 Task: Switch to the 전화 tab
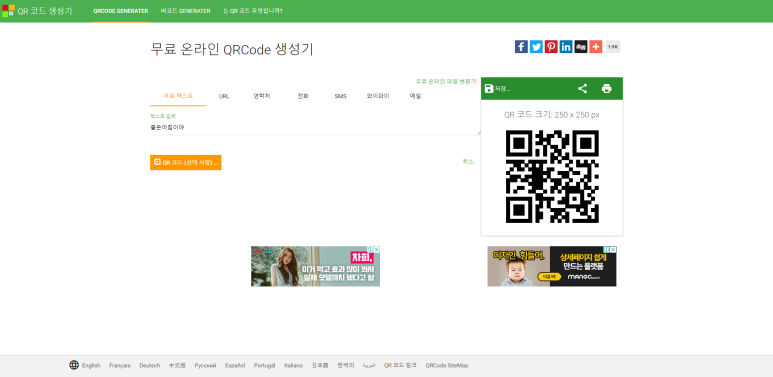tap(303, 96)
